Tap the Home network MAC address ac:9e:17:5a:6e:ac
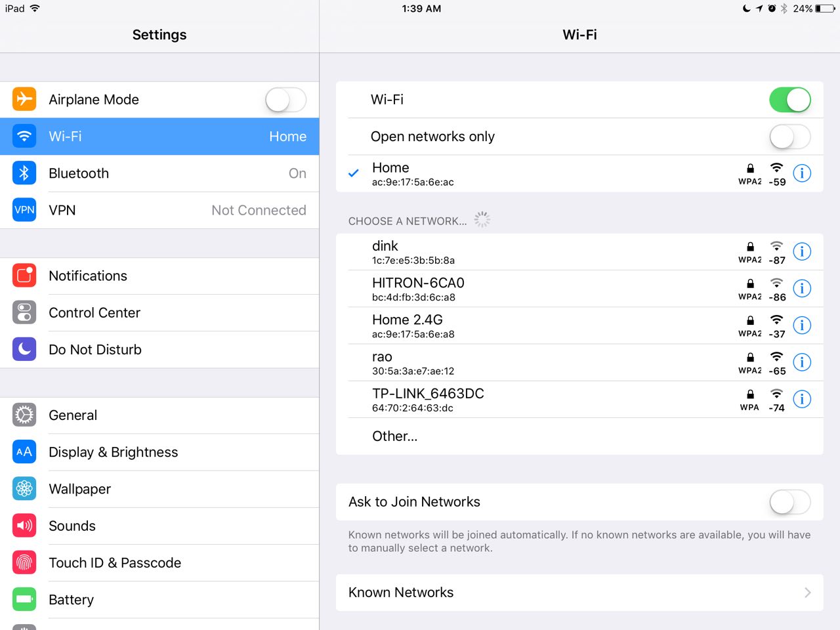Viewport: 840px width, 630px height. click(x=413, y=182)
